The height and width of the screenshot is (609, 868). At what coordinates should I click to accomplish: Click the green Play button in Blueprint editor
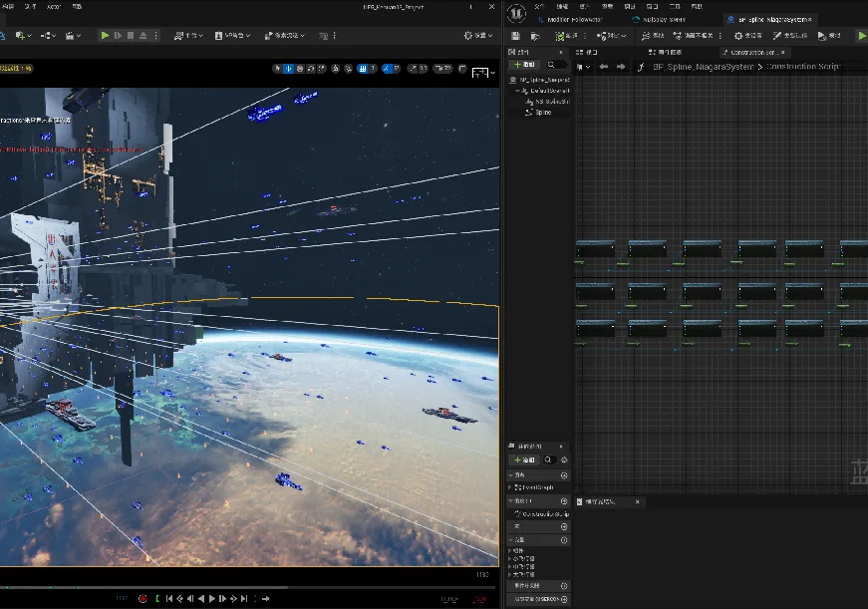[862, 36]
